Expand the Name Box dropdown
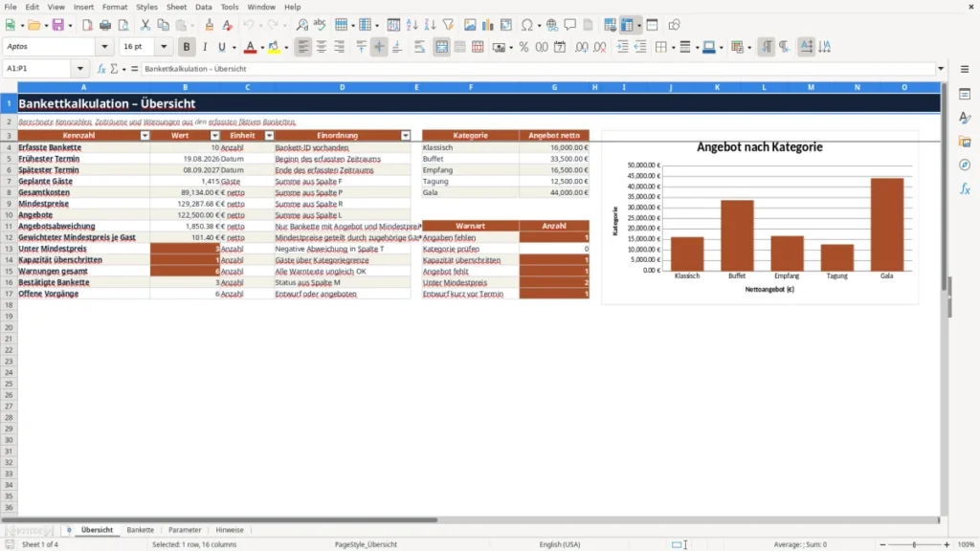Viewport: 980px width, 551px height. point(80,69)
